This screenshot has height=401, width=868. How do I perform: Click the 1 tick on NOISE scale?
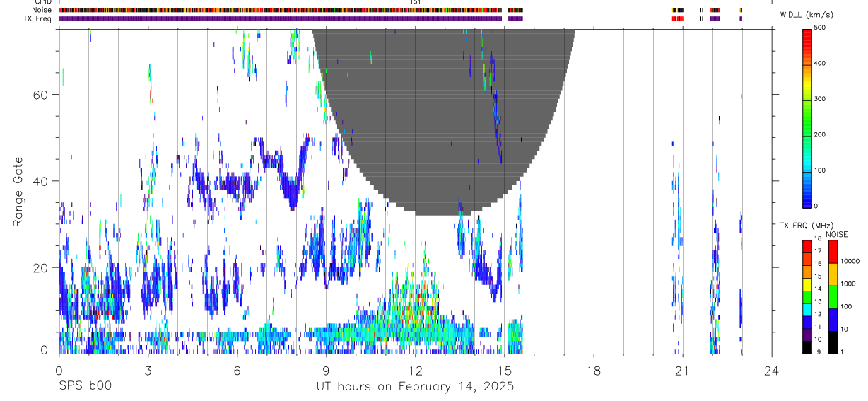pyautogui.click(x=842, y=351)
